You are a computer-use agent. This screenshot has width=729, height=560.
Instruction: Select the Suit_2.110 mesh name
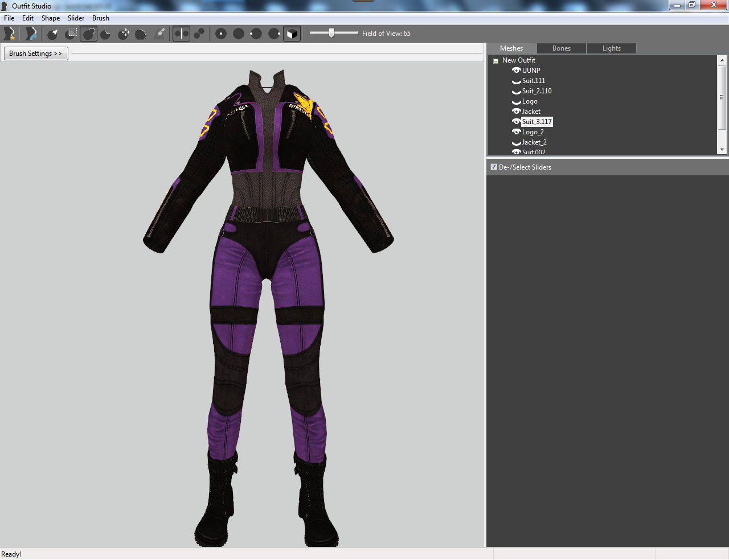coord(537,91)
